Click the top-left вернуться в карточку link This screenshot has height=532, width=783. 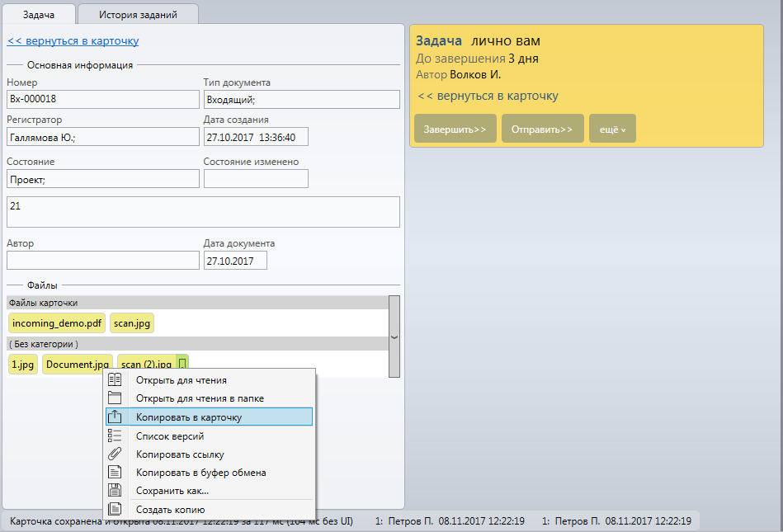click(73, 40)
